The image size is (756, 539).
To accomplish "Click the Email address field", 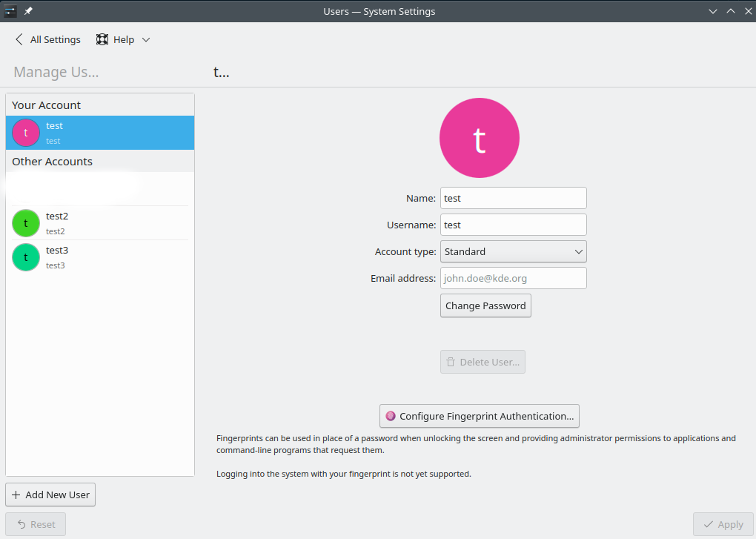I will (513, 278).
